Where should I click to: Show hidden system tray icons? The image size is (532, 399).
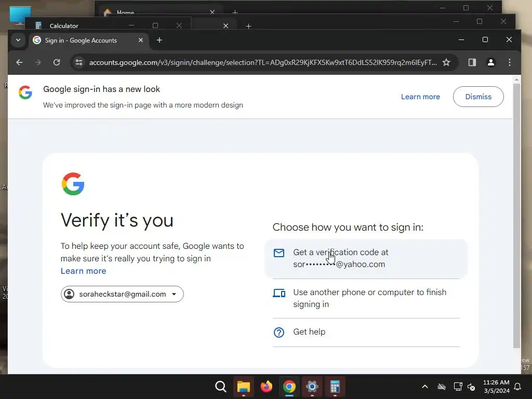click(x=424, y=387)
